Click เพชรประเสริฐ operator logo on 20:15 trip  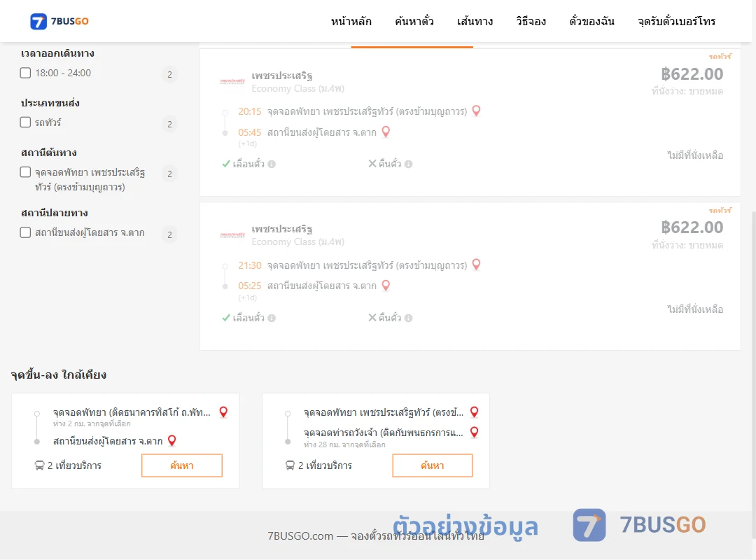[x=232, y=81]
